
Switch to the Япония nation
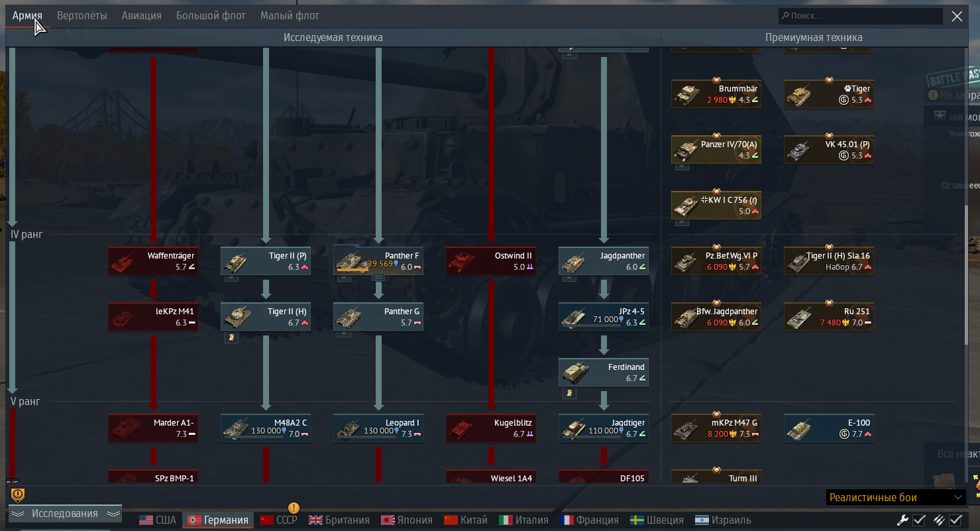(x=406, y=520)
